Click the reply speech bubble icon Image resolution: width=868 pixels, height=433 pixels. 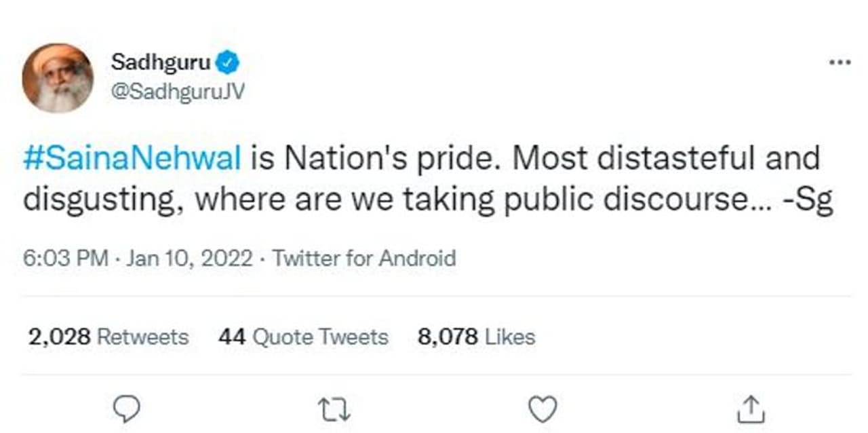pyautogui.click(x=125, y=409)
